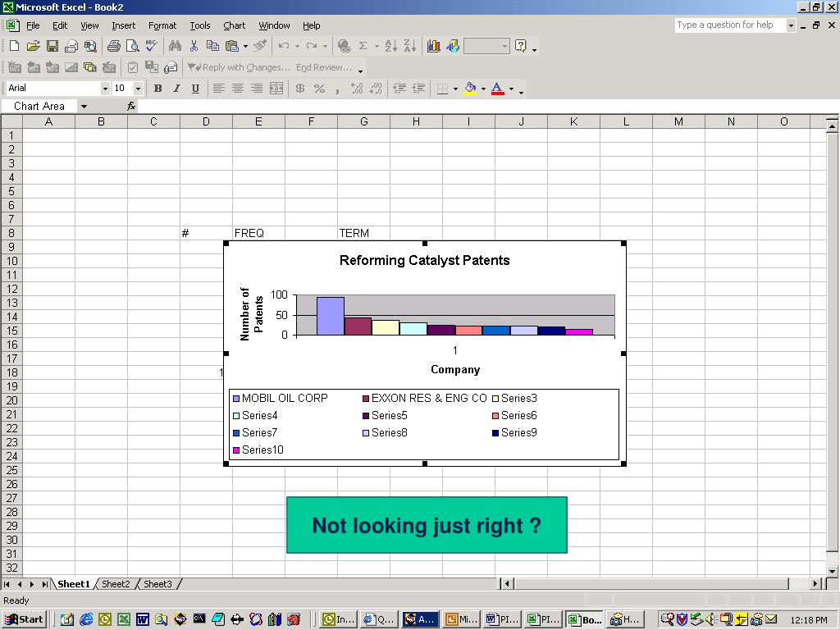Open the Fill Color dropdown arrow

[x=483, y=89]
